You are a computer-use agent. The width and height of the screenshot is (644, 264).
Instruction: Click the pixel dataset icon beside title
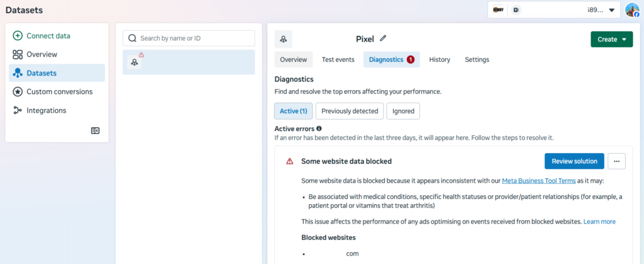coord(284,39)
